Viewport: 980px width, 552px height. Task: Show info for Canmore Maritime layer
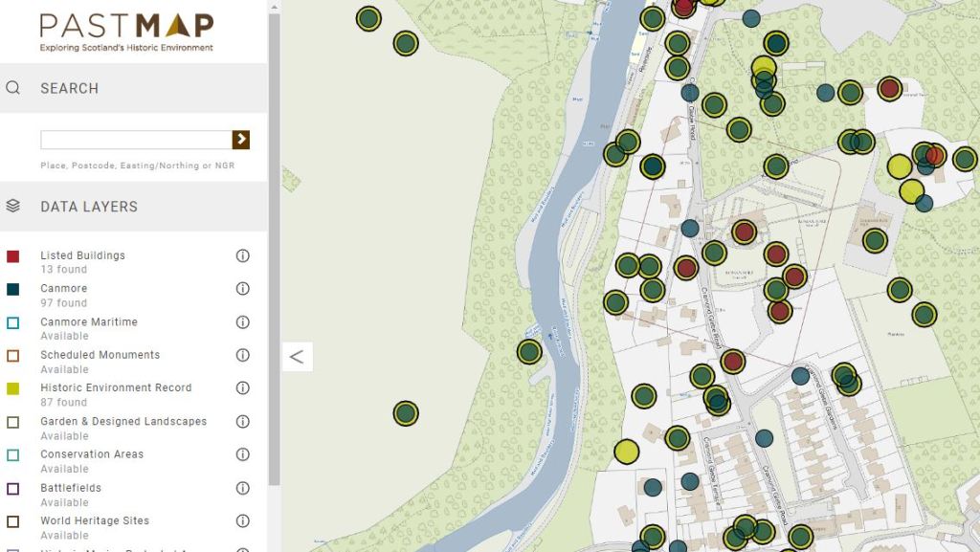coord(242,321)
